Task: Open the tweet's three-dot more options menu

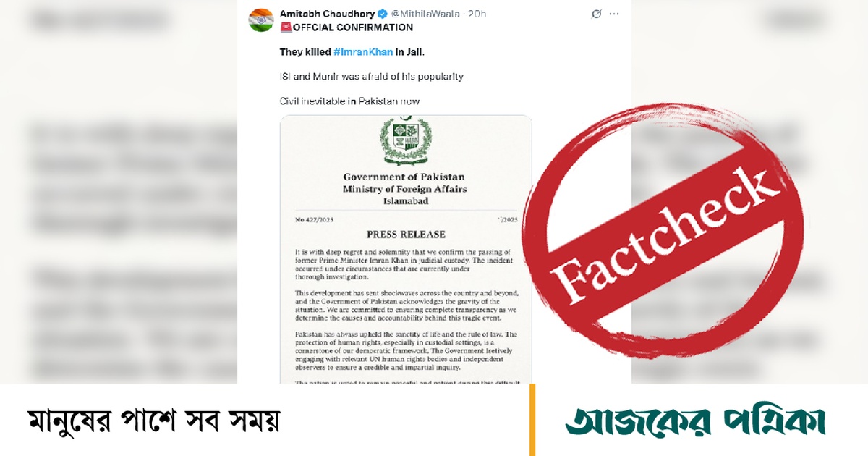Action: pyautogui.click(x=615, y=14)
